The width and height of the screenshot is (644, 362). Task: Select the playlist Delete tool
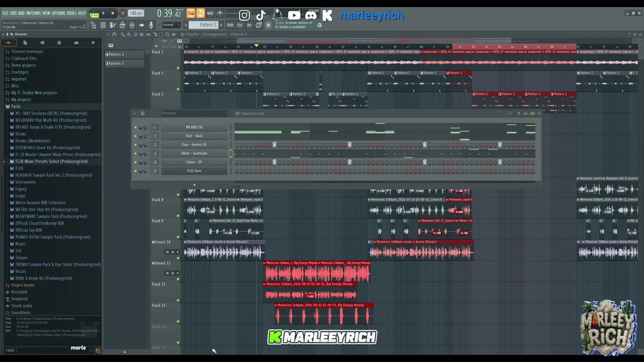tap(135, 34)
